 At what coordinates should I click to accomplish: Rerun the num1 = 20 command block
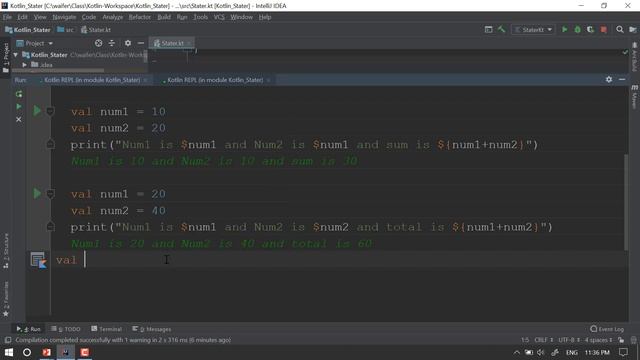37,193
